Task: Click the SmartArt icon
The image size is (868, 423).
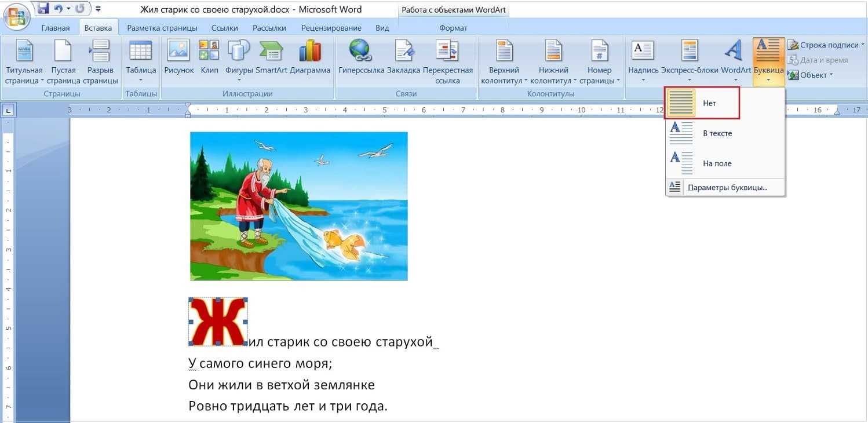Action: pos(271,57)
